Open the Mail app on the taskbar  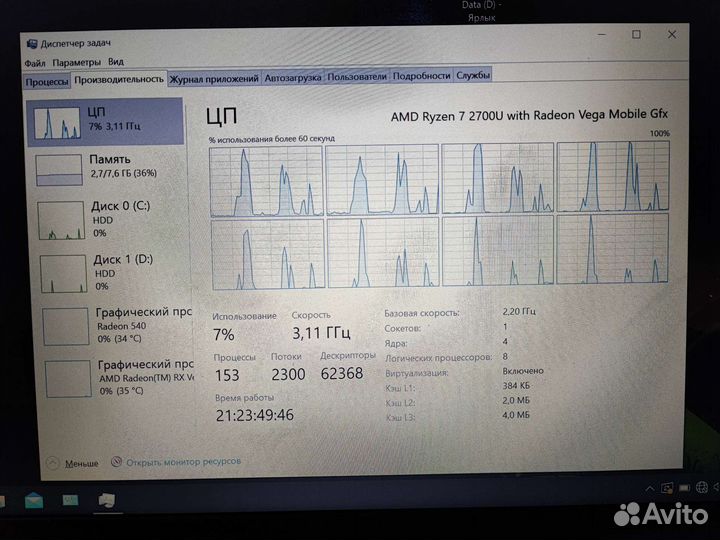point(34,500)
